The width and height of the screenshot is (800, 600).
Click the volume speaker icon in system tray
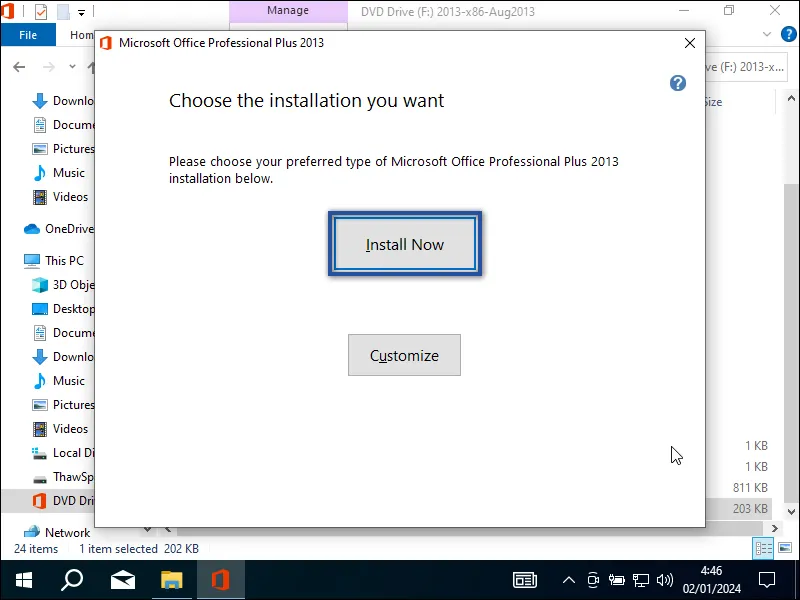[x=664, y=579]
